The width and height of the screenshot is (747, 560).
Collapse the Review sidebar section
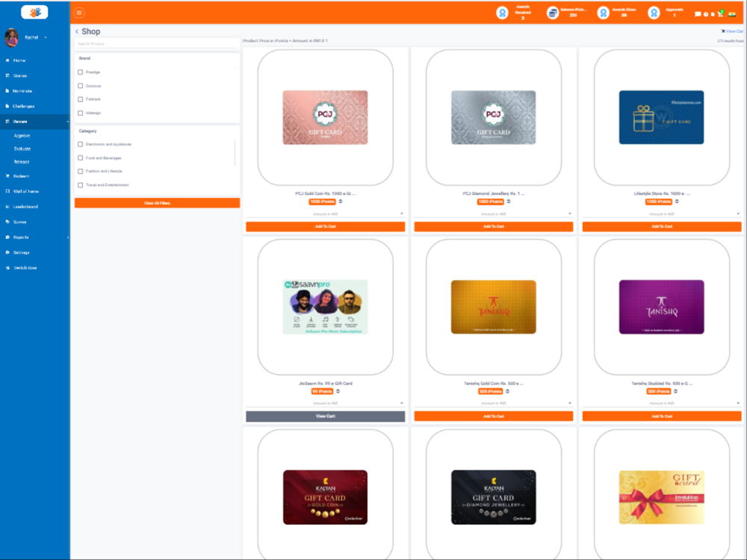[67, 122]
